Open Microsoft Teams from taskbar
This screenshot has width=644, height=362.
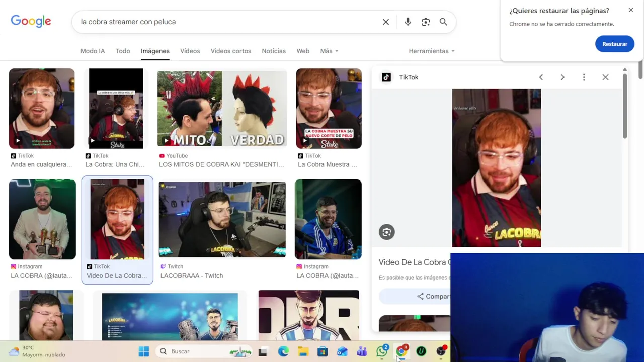coord(362,351)
